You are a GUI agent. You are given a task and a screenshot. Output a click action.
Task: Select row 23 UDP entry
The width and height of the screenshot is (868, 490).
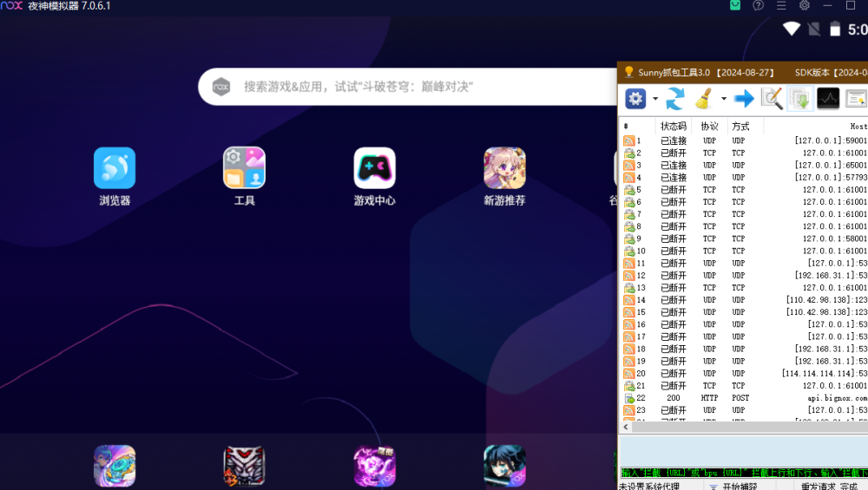coord(744,410)
